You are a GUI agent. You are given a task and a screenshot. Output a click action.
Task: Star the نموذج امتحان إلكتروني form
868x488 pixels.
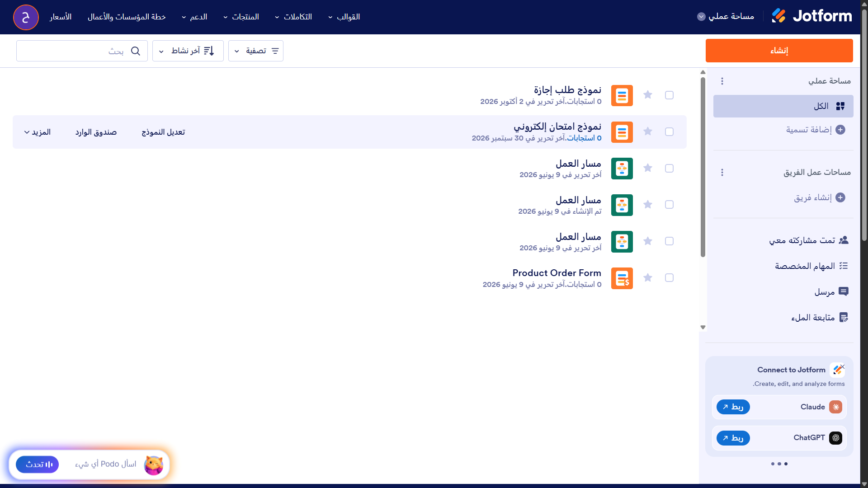click(648, 131)
